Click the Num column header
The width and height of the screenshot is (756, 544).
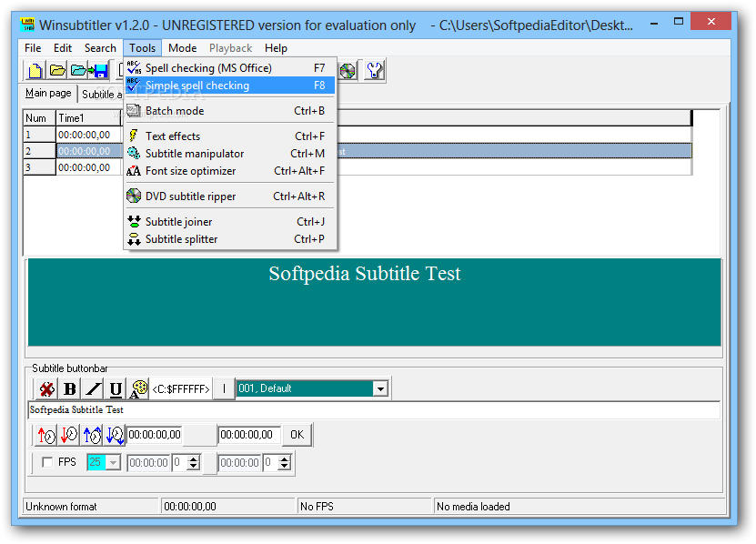[x=39, y=118]
